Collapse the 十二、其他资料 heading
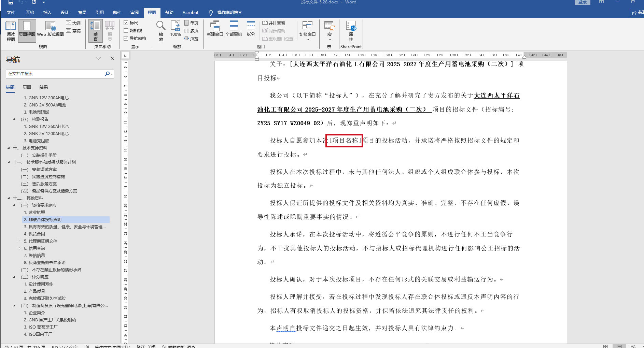The image size is (644, 348). pyautogui.click(x=9, y=198)
